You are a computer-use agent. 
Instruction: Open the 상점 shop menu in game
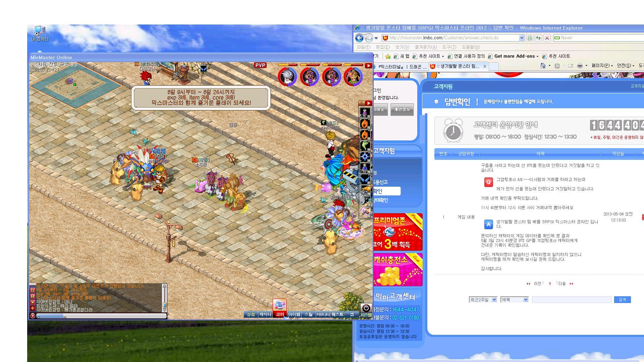(x=251, y=314)
